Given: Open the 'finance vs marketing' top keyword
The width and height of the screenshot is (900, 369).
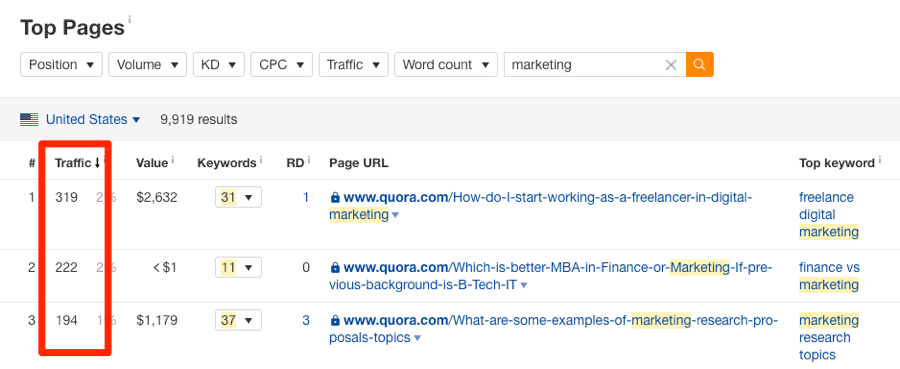Looking at the screenshot, I should click(829, 276).
